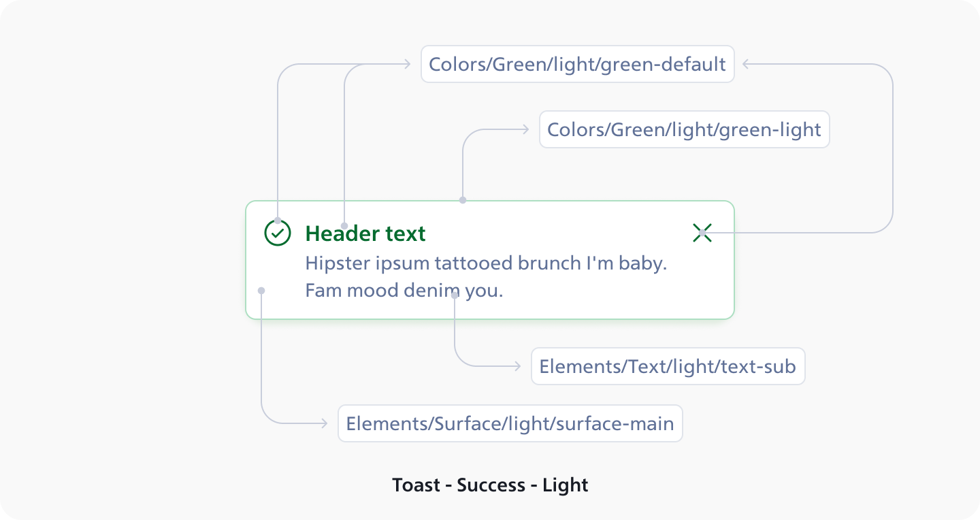
Task: Select the annotation dot on the body text
Action: point(455,295)
